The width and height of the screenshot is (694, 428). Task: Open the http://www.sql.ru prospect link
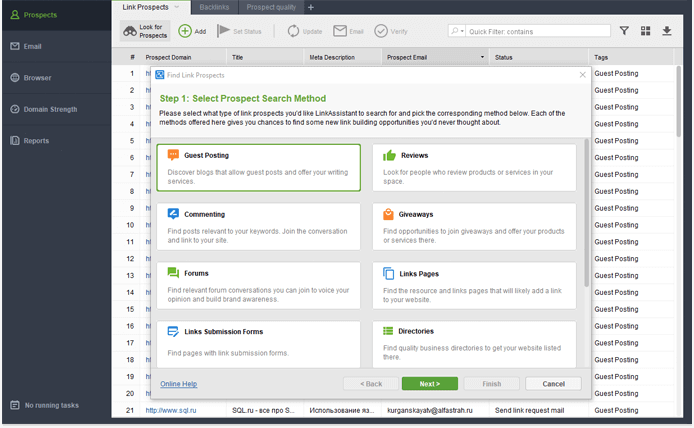click(x=171, y=410)
